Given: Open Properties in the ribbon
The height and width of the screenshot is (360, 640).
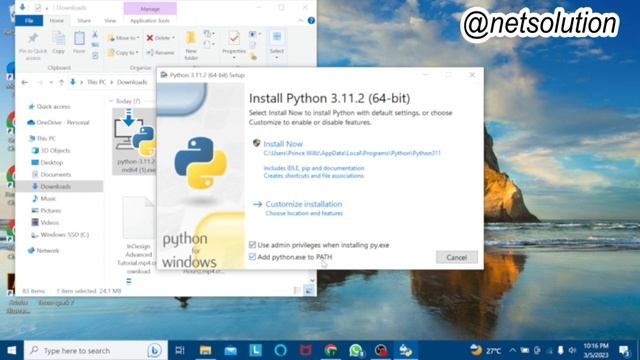Looking at the screenshot, I should point(234,45).
